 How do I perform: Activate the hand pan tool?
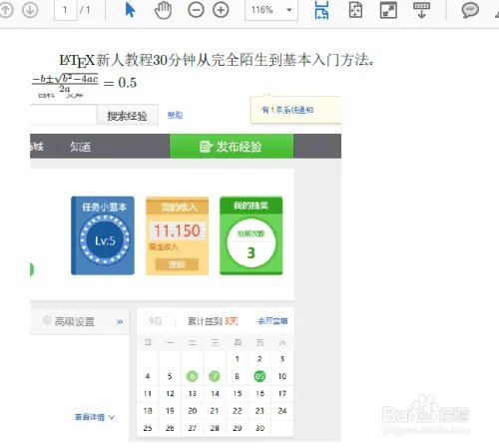(x=163, y=10)
